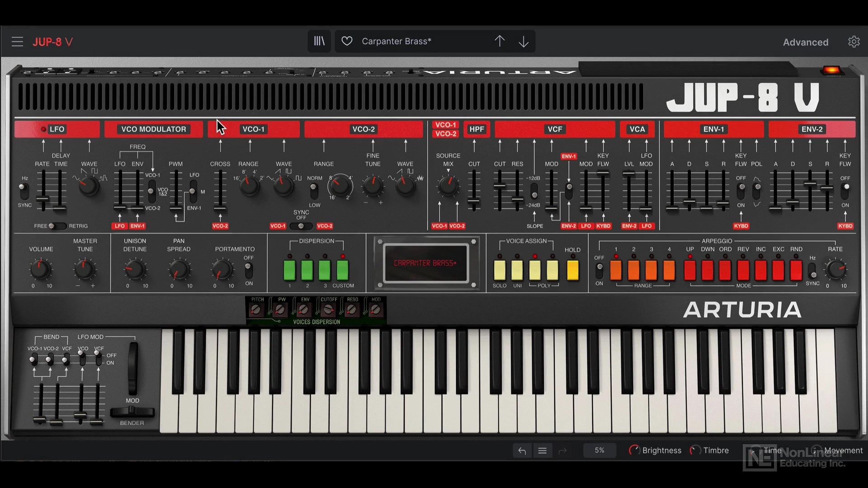
Task: Toggle the PORTAMENTO OFF/ON switch
Action: click(x=249, y=270)
